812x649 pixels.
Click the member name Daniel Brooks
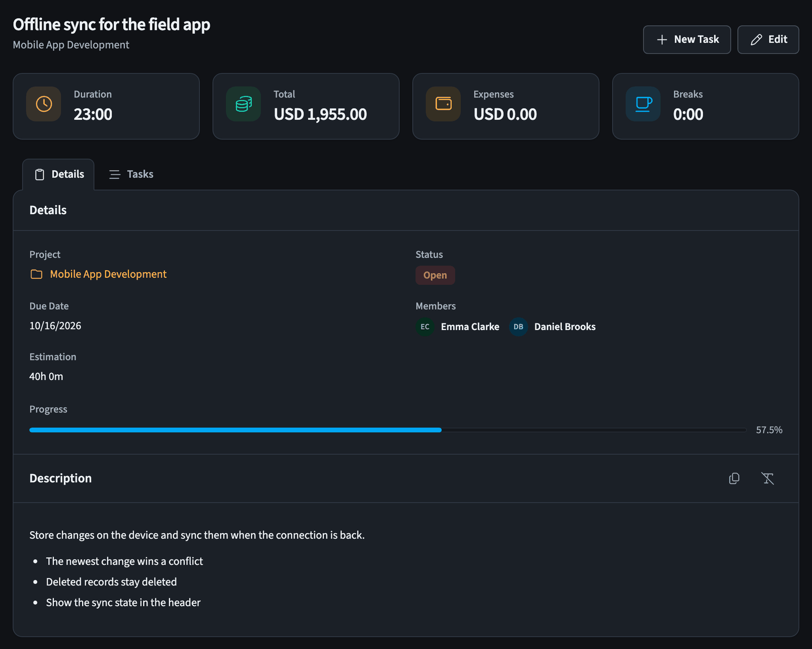tap(565, 327)
